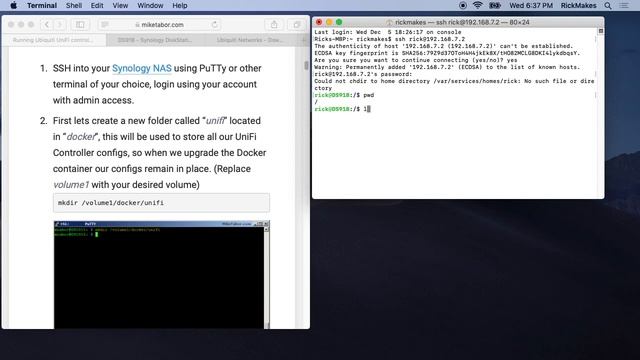Open Spotlight search
This screenshot has height=360, width=640.
[x=608, y=6]
